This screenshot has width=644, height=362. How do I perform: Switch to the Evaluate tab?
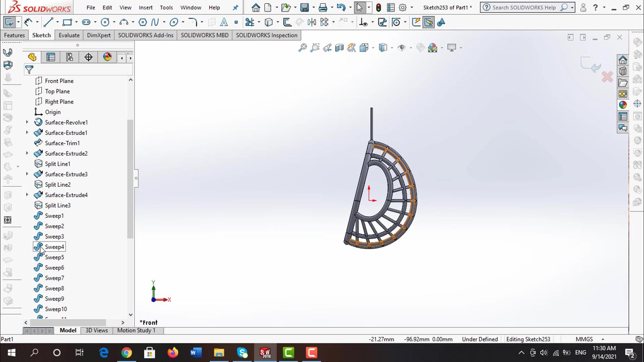[69, 35]
